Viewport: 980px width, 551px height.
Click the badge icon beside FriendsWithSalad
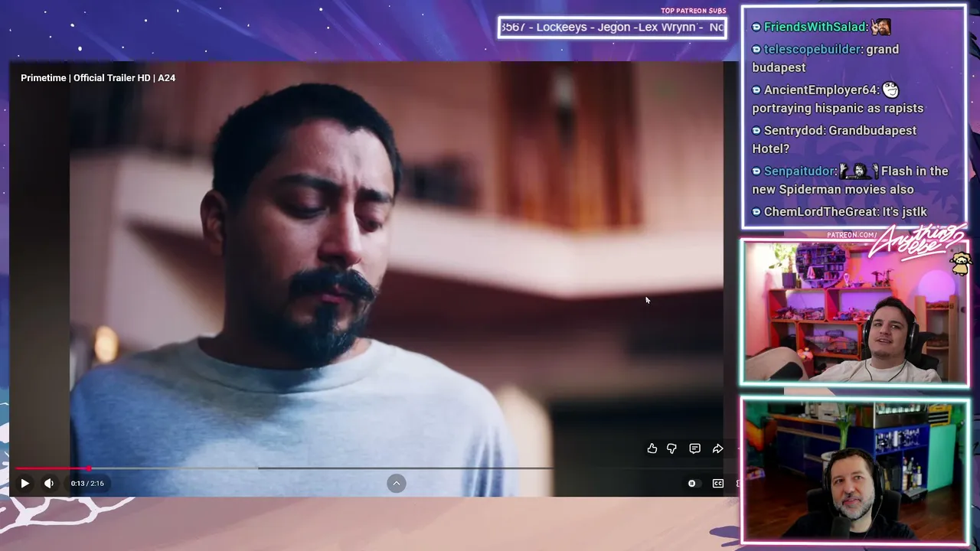pos(756,27)
